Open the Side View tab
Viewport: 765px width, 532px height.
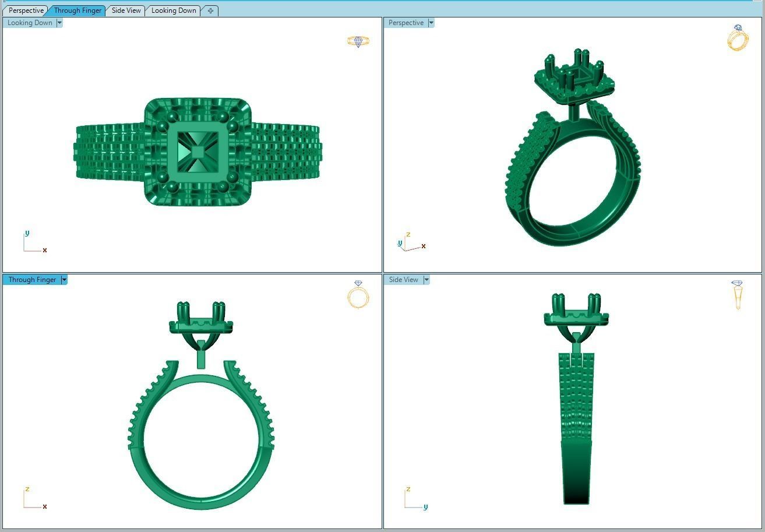(x=126, y=10)
